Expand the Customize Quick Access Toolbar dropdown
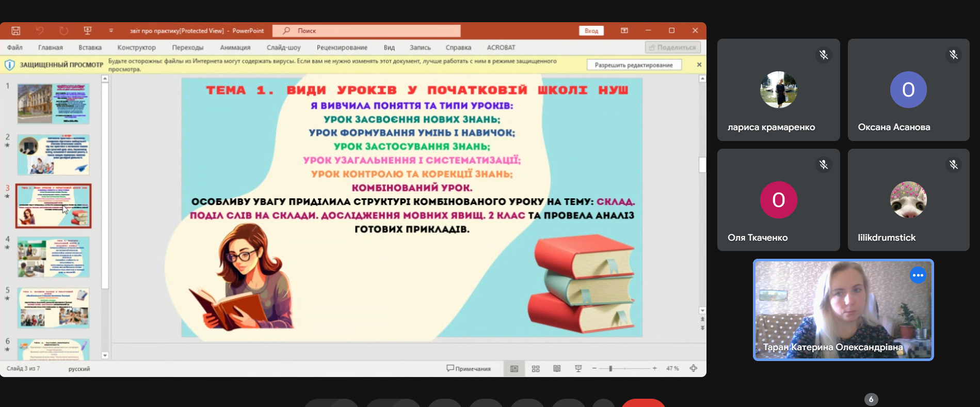This screenshot has width=980, height=407. [x=111, y=30]
